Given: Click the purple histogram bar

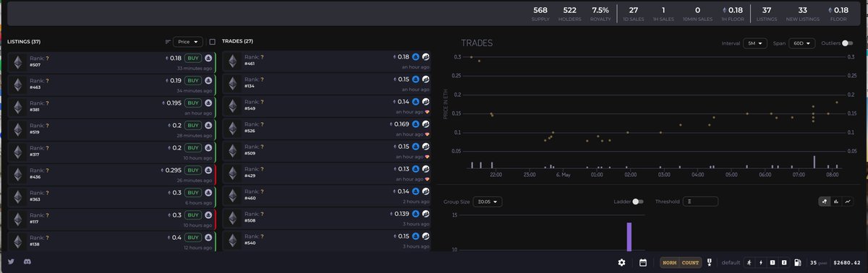Looking at the screenshot, I should 629,237.
